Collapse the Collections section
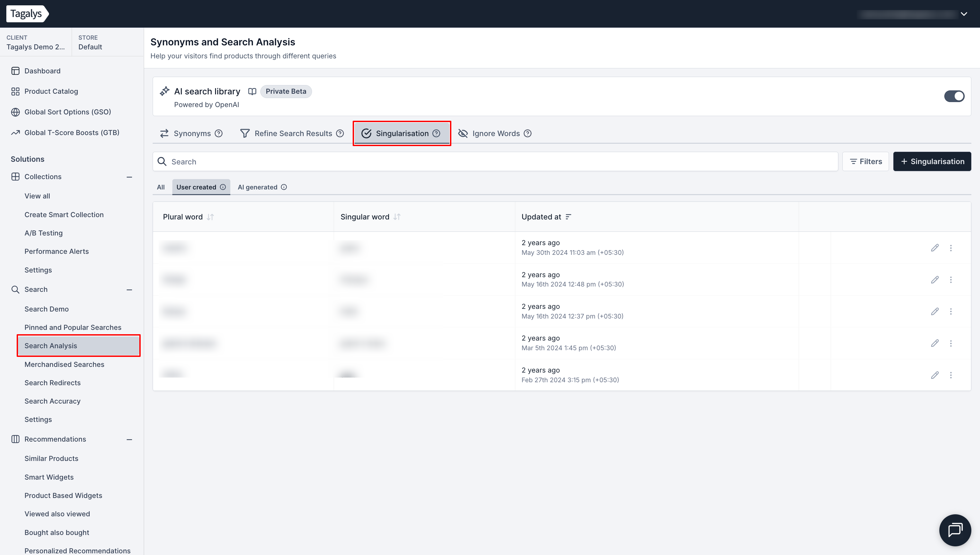980x555 pixels. pyautogui.click(x=129, y=177)
